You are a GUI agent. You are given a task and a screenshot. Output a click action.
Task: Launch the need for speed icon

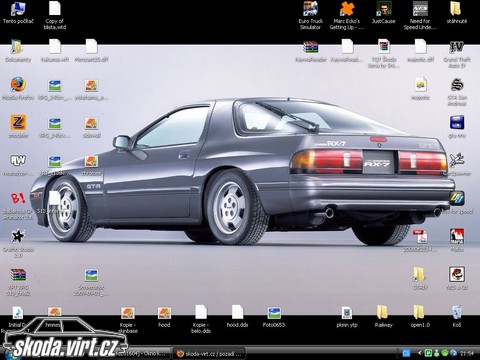pyautogui.click(x=457, y=199)
